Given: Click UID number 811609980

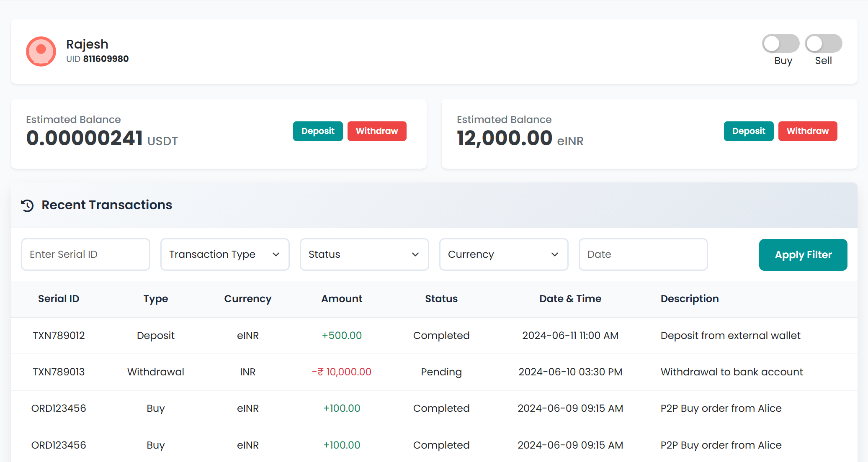Looking at the screenshot, I should point(106,59).
